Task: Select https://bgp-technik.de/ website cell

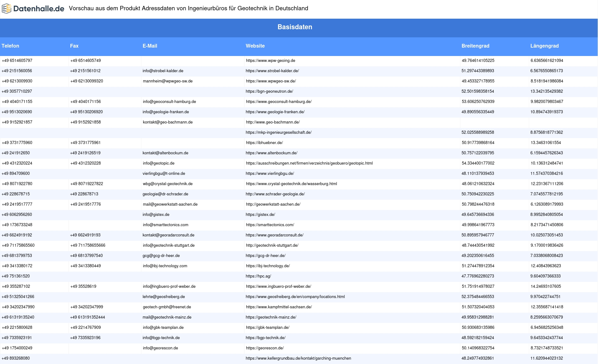Action: 265,338
